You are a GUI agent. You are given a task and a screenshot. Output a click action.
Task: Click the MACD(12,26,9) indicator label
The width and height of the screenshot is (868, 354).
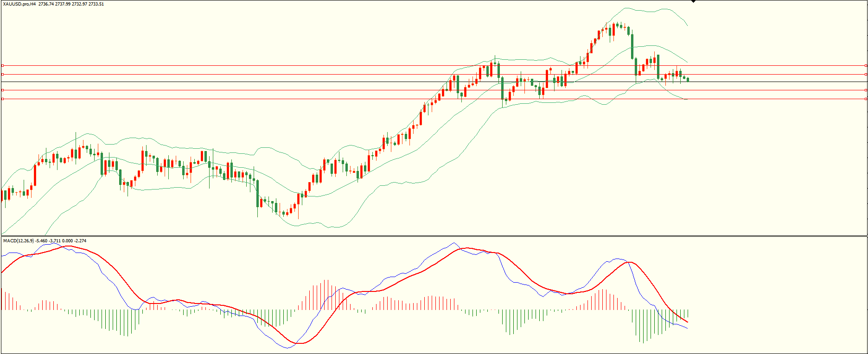(x=19, y=241)
